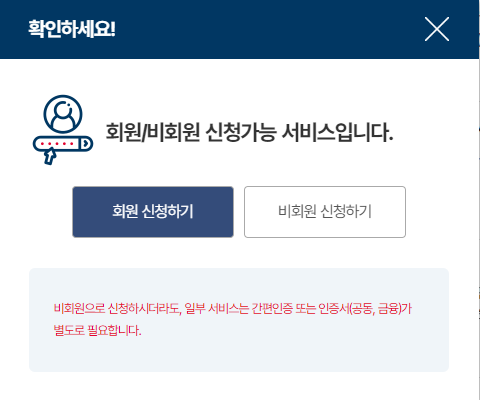Click the chevron at the password bar's end
Image resolution: width=480 pixels, height=400 pixels.
click(86, 144)
